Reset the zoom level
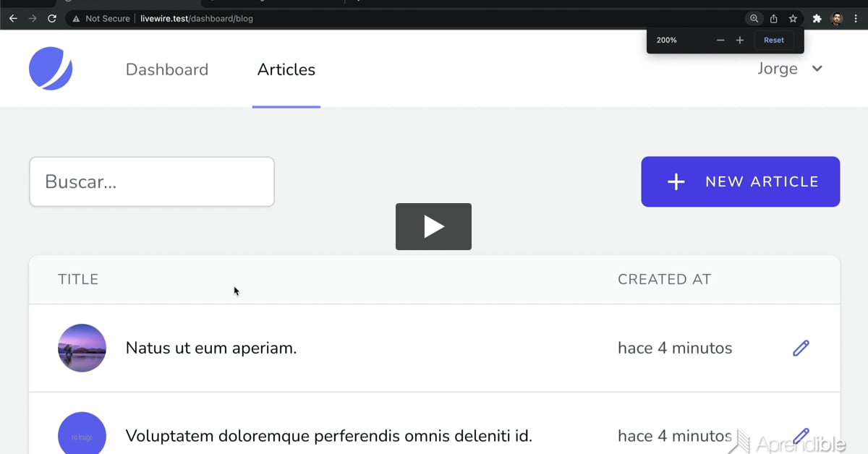This screenshot has height=454, width=868. [774, 40]
